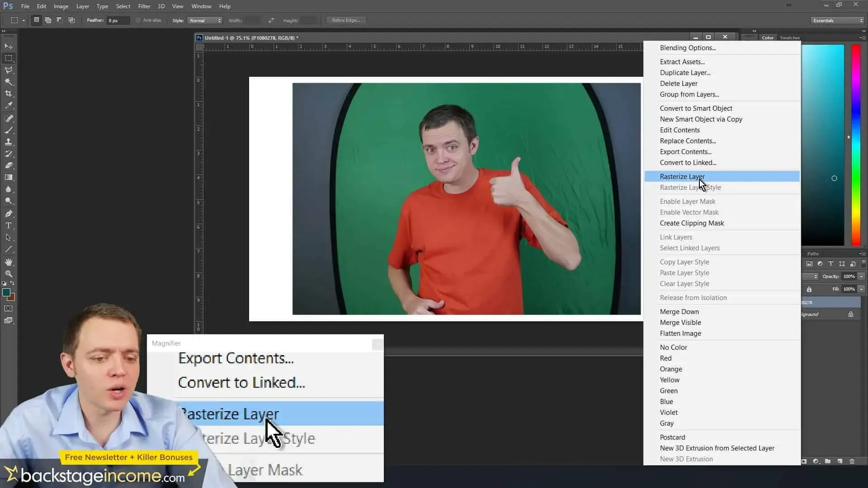
Task: Unlock the Background layer lock
Action: coord(851,314)
